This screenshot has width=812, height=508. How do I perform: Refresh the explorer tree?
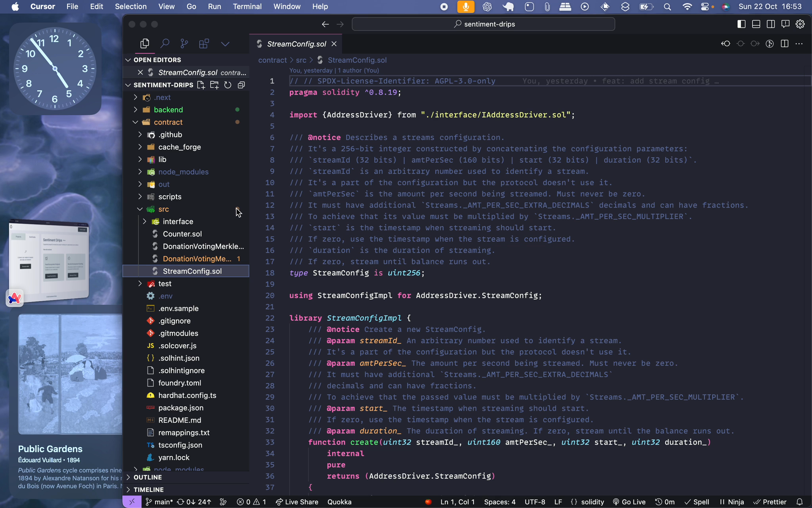click(228, 85)
